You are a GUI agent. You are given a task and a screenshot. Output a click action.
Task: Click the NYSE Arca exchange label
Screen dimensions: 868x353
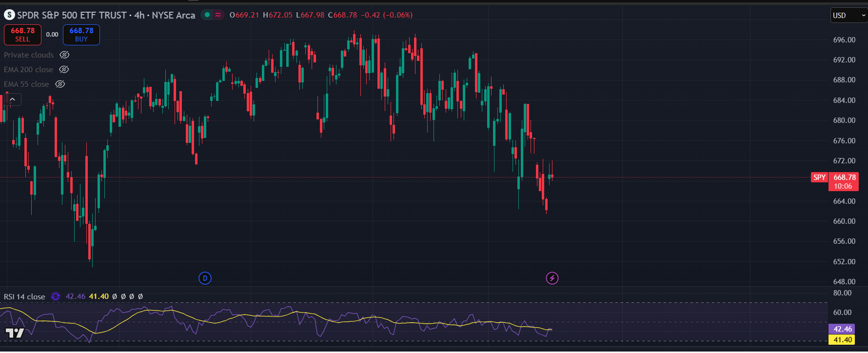click(174, 15)
